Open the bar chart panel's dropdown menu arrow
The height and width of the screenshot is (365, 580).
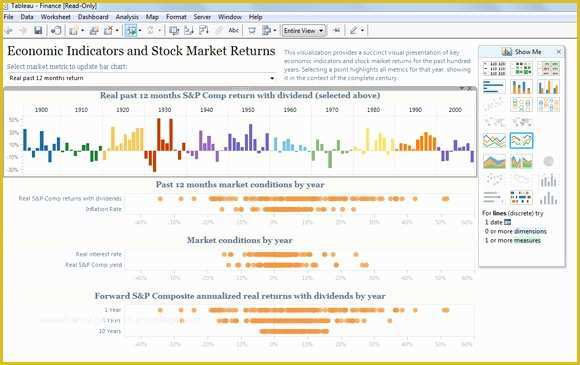pyautogui.click(x=462, y=88)
